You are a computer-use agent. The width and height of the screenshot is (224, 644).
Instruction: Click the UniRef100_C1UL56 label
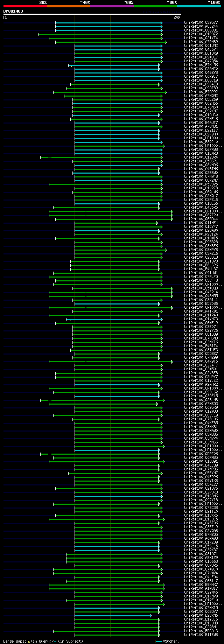tap(201, 203)
